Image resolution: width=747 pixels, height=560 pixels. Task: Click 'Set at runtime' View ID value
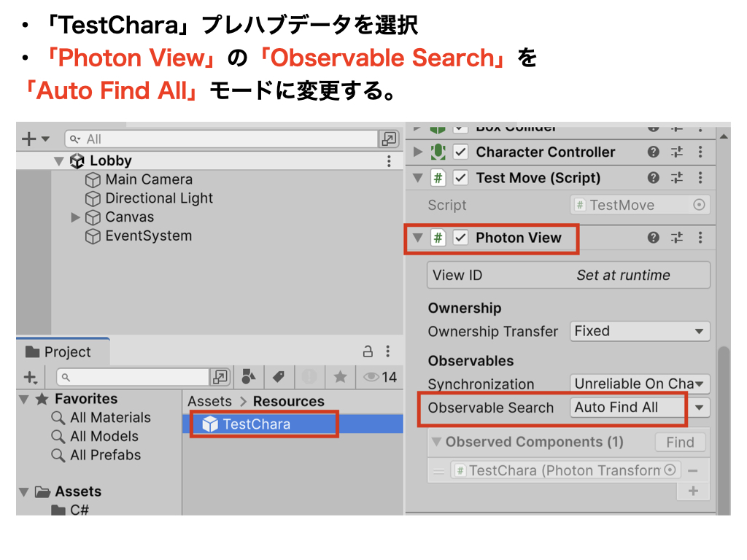[623, 275]
